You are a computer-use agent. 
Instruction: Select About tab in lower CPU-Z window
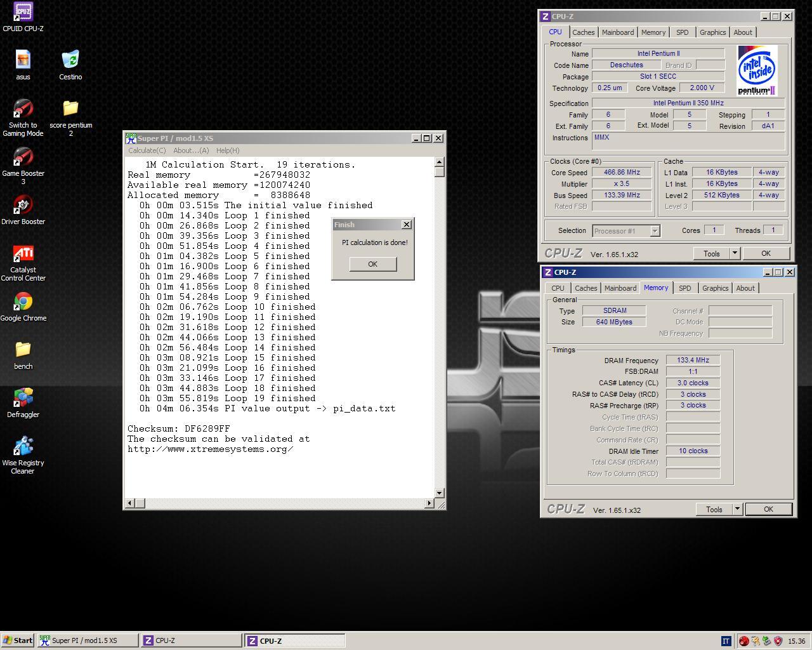pyautogui.click(x=745, y=288)
